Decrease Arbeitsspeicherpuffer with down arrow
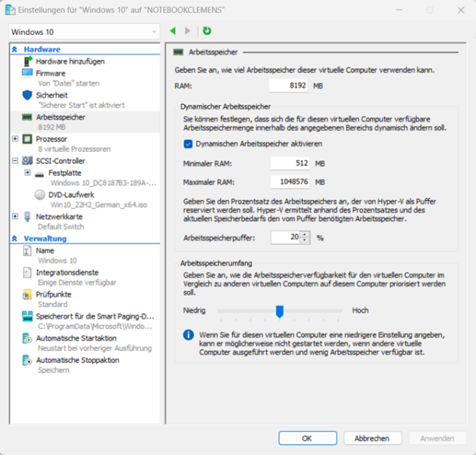476x455 pixels. pos(305,240)
